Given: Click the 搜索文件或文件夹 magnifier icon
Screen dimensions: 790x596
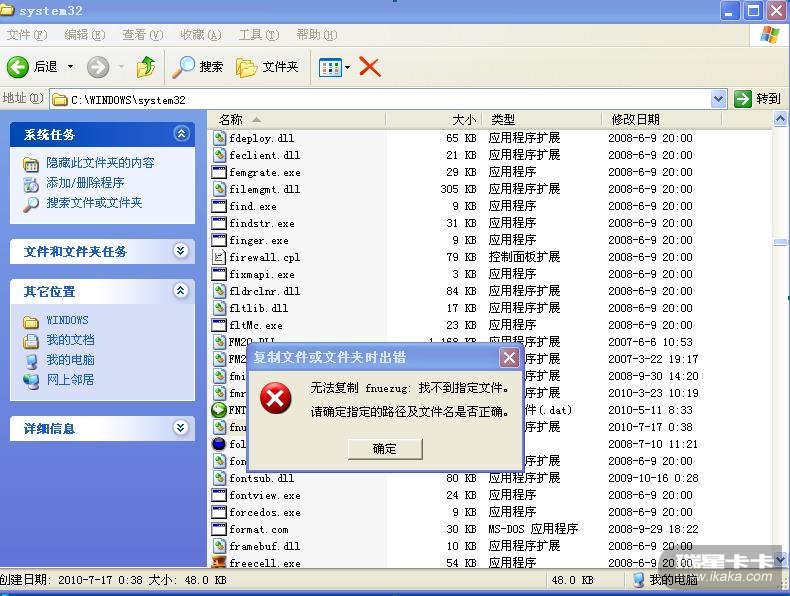Looking at the screenshot, I should (x=31, y=204).
